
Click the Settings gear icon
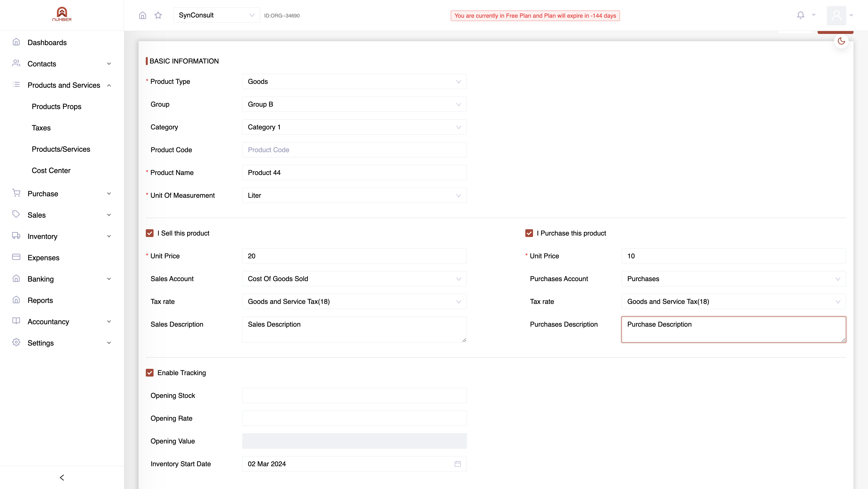16,342
